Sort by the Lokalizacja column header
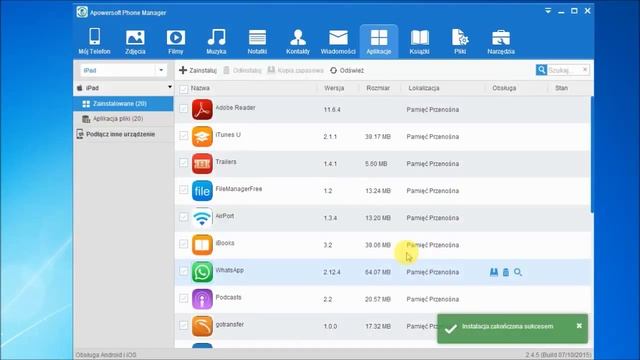640x360 pixels. click(424, 88)
